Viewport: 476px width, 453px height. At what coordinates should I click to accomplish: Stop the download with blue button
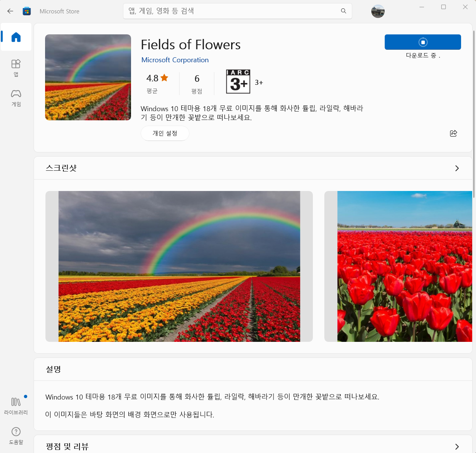423,42
